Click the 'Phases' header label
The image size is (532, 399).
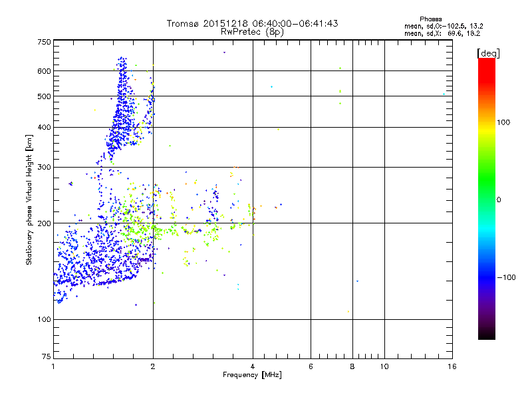click(430, 19)
